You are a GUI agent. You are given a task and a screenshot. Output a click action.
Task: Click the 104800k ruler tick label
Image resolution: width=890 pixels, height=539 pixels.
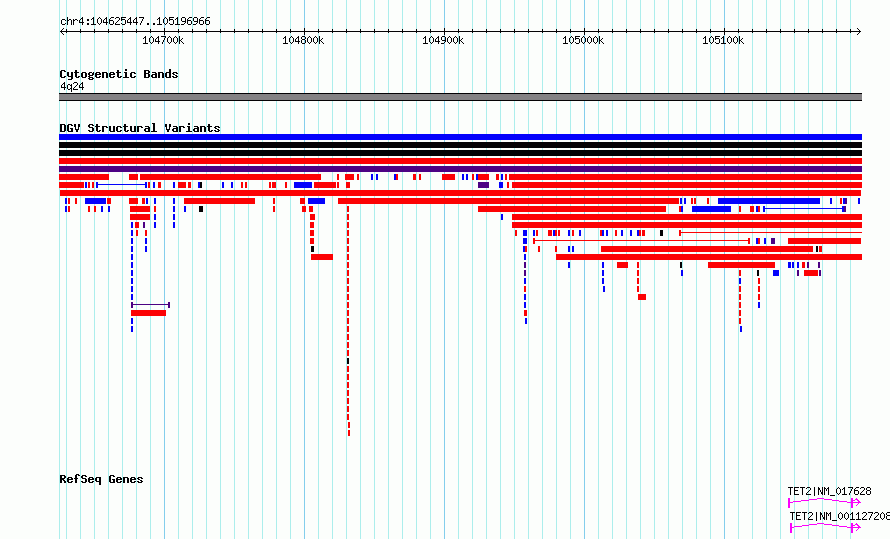[x=303, y=40]
